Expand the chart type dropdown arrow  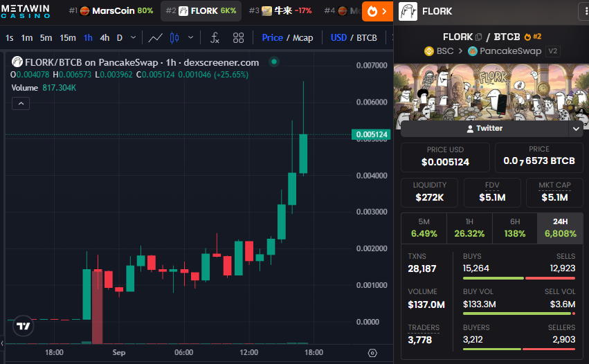tap(190, 37)
